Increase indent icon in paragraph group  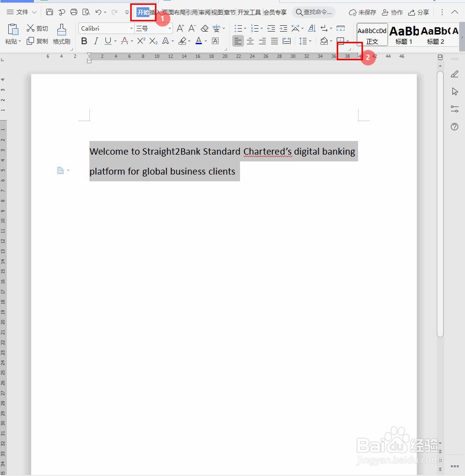click(283, 29)
